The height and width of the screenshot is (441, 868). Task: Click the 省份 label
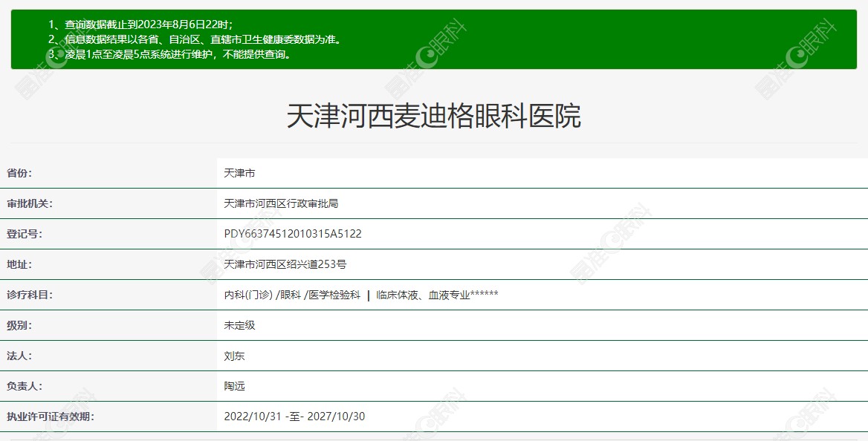(19, 173)
